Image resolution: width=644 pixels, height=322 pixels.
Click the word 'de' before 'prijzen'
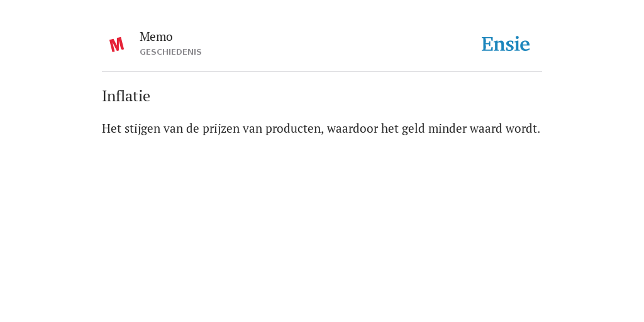(192, 128)
